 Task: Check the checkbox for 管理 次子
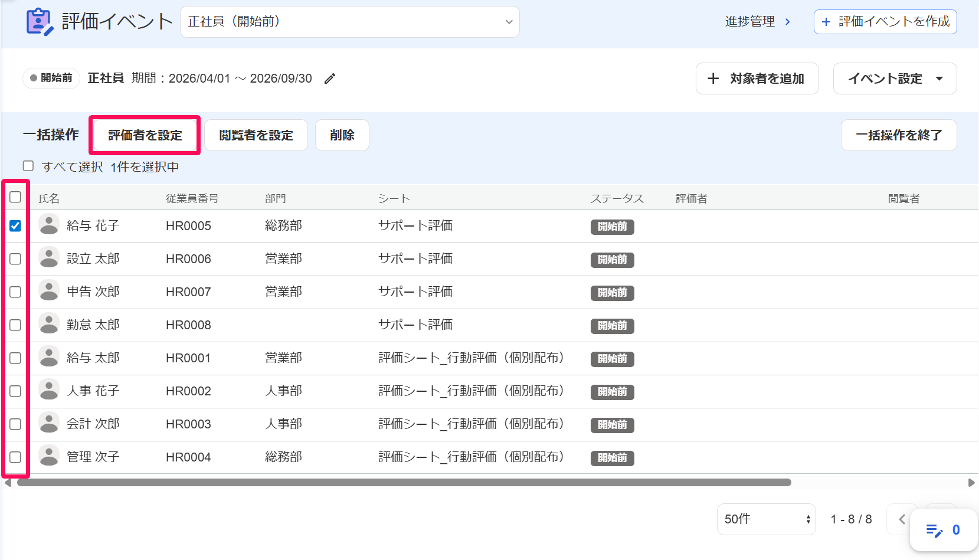(x=15, y=457)
